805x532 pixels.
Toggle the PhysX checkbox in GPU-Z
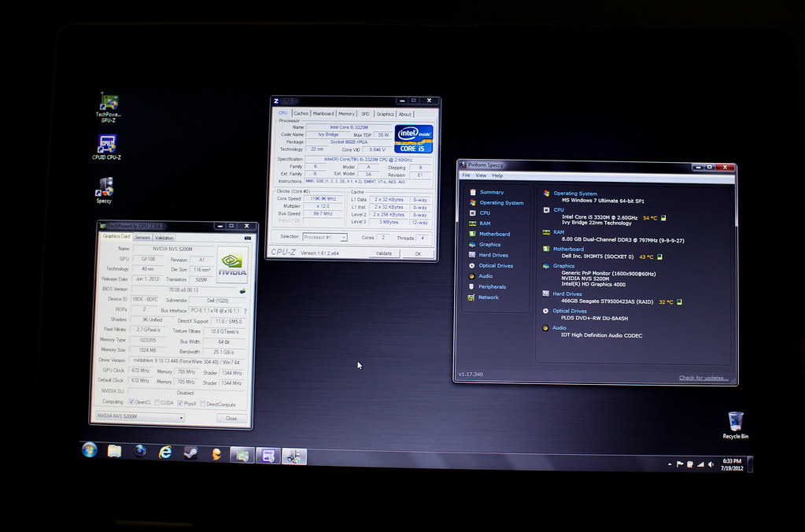click(180, 404)
